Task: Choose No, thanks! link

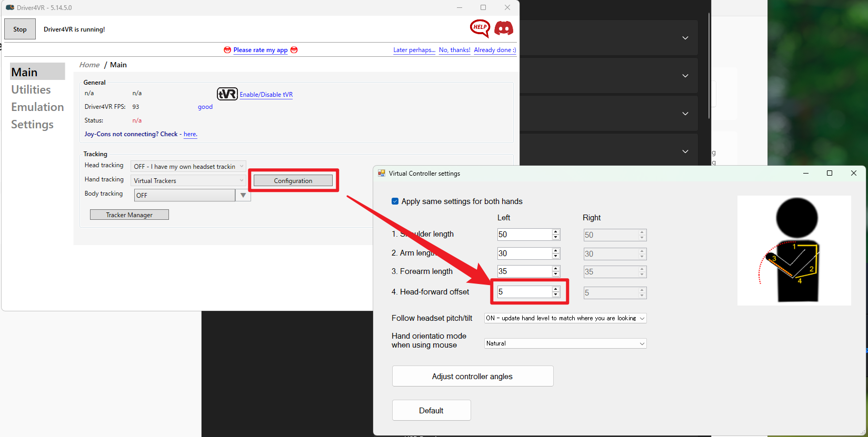Action: tap(455, 50)
